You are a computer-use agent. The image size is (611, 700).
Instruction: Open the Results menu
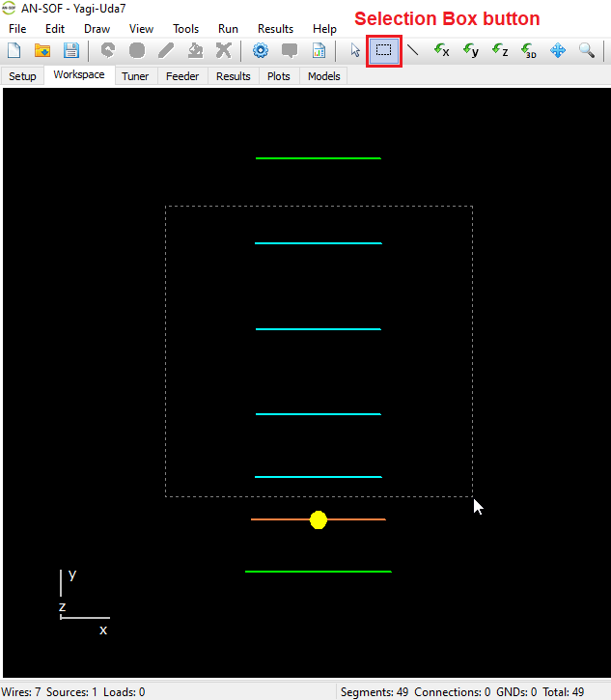275,29
